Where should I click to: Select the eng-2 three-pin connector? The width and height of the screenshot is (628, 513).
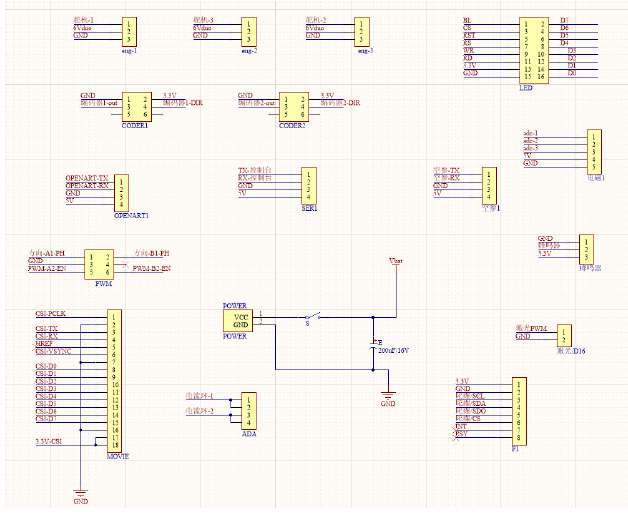[x=249, y=32]
